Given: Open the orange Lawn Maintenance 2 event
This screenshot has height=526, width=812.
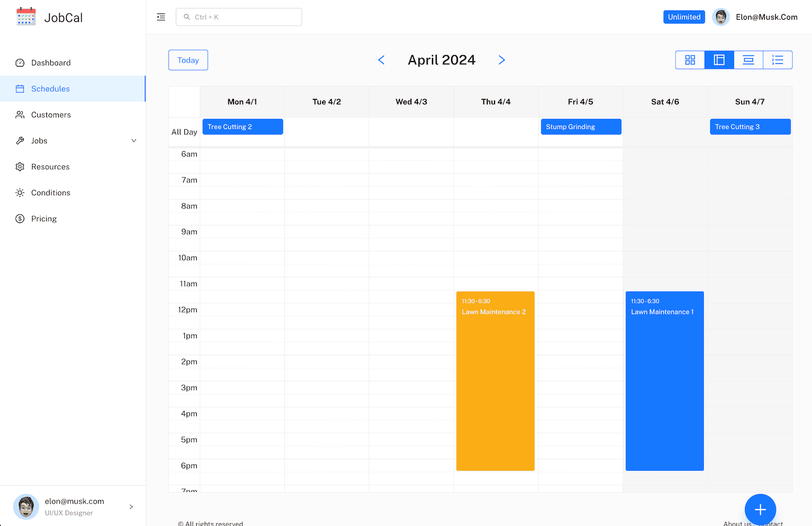Looking at the screenshot, I should click(495, 381).
